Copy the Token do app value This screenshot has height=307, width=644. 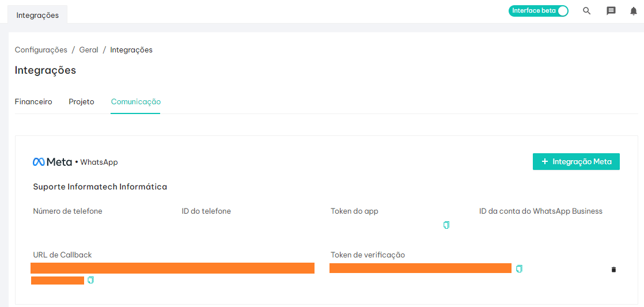tap(446, 225)
